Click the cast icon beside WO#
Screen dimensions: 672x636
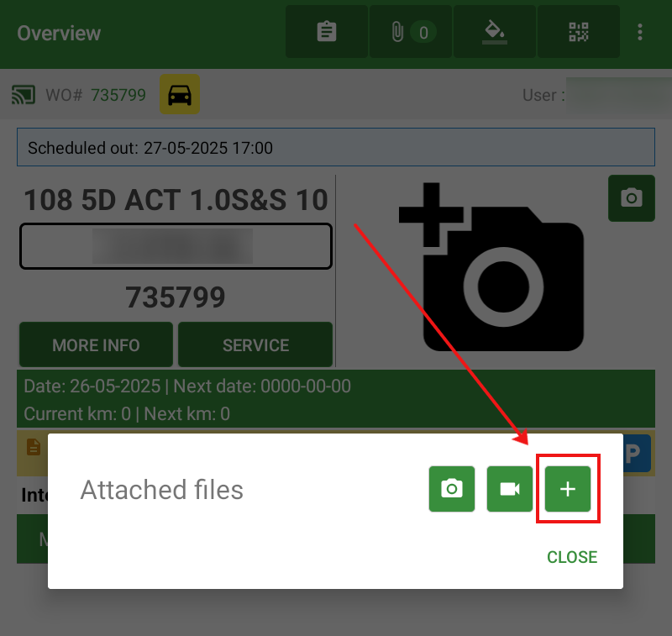tap(24, 95)
